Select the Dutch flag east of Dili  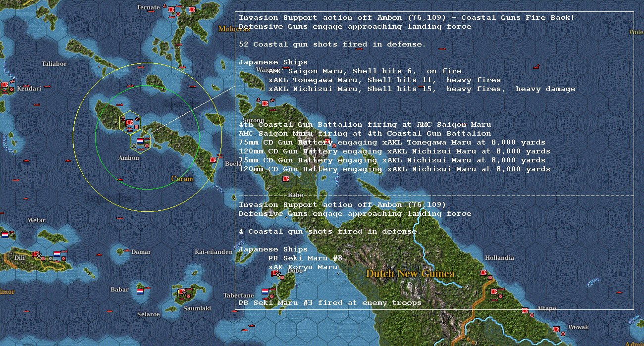[x=57, y=253]
